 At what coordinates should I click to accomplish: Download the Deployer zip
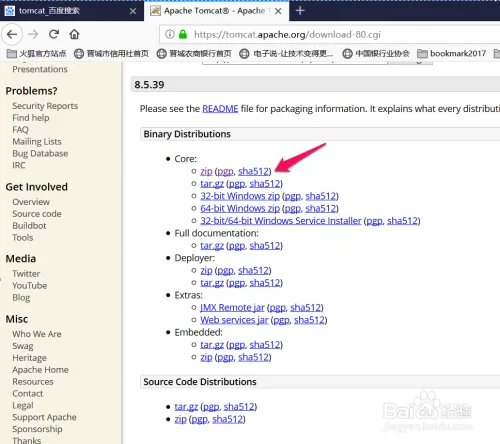[206, 270]
